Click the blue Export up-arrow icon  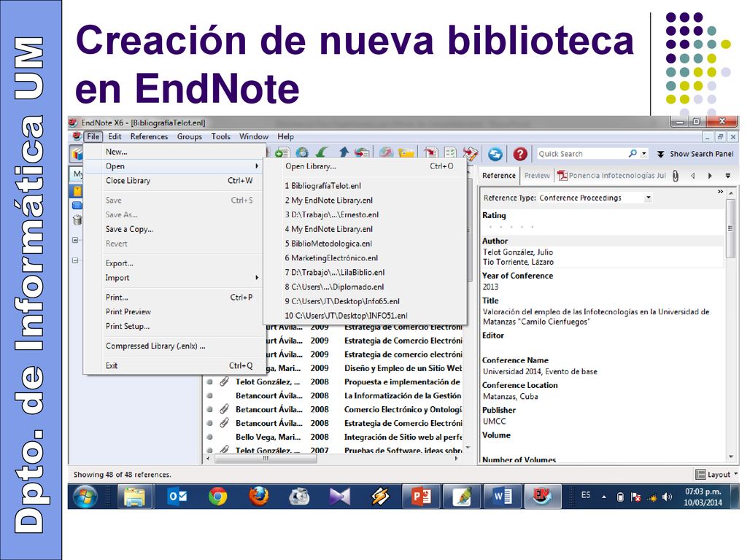(x=343, y=153)
